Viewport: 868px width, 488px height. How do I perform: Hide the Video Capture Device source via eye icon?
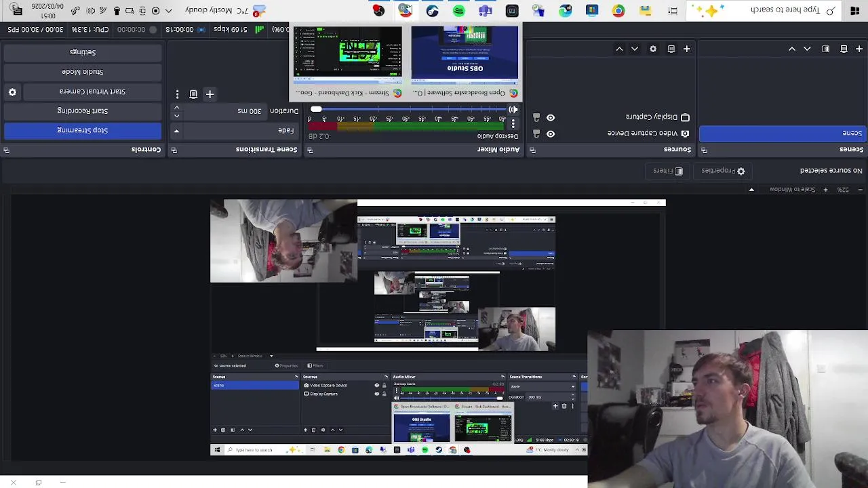pyautogui.click(x=551, y=134)
